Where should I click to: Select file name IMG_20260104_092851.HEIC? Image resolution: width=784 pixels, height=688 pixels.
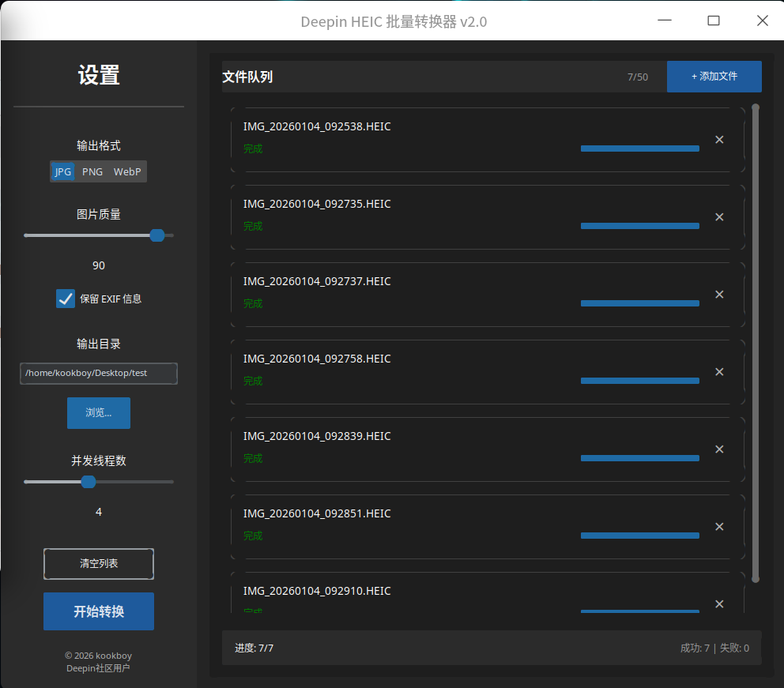(317, 514)
